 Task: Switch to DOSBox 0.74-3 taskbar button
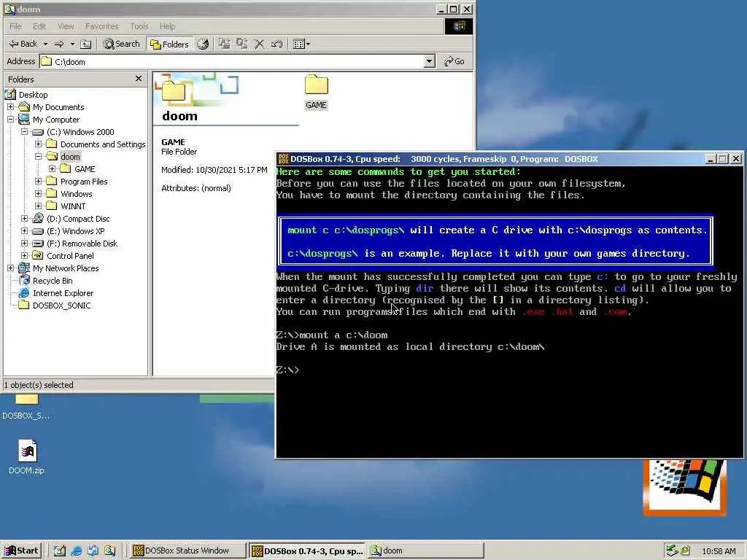(307, 551)
